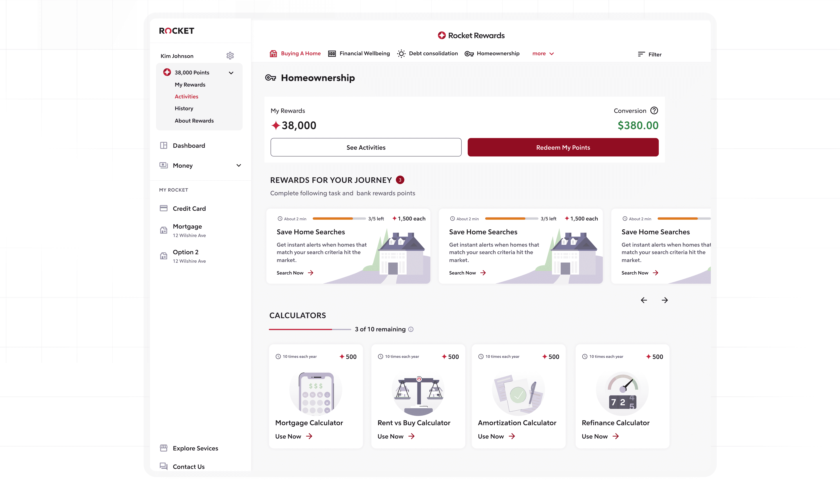The width and height of the screenshot is (840, 504).
Task: Click the Mortgage Calculator title
Action: pyautogui.click(x=309, y=423)
